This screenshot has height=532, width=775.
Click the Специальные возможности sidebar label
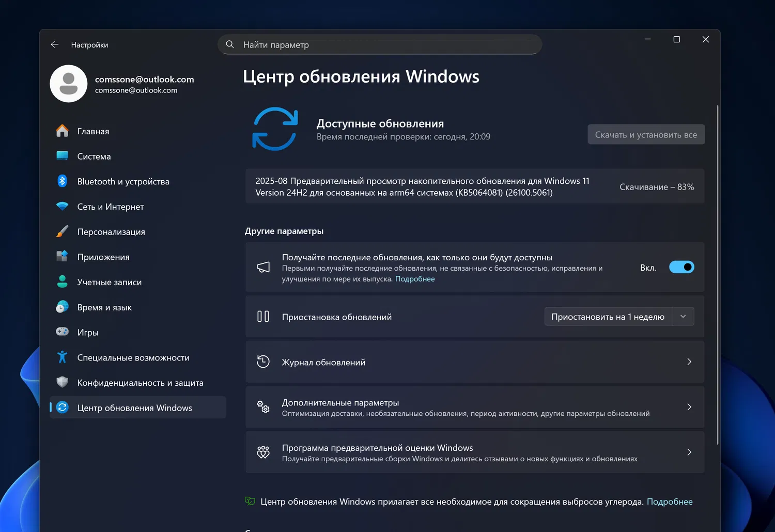(133, 357)
